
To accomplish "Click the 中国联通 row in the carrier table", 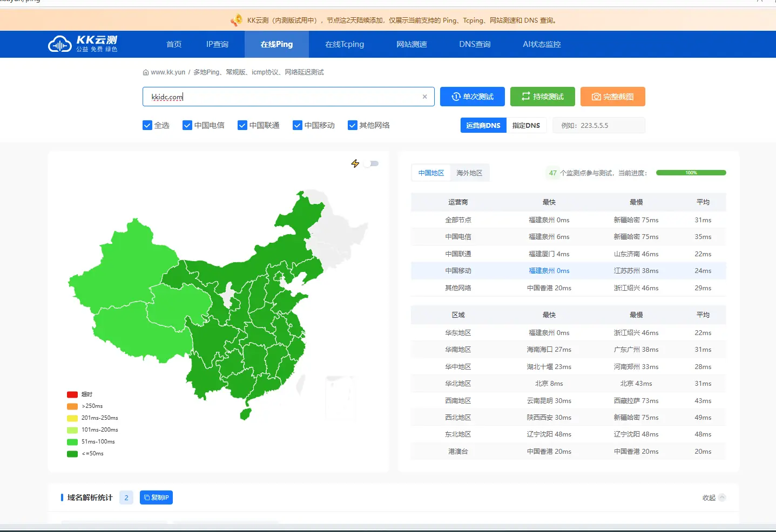I will pos(569,254).
